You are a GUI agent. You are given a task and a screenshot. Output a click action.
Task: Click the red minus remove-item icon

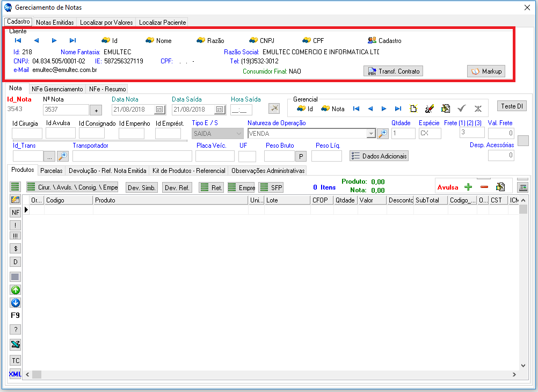484,187
